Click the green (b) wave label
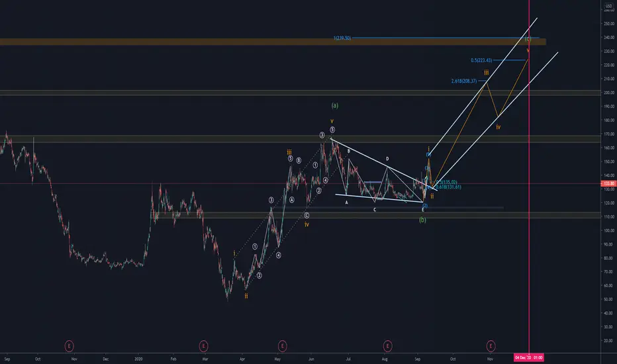 [x=422, y=220]
